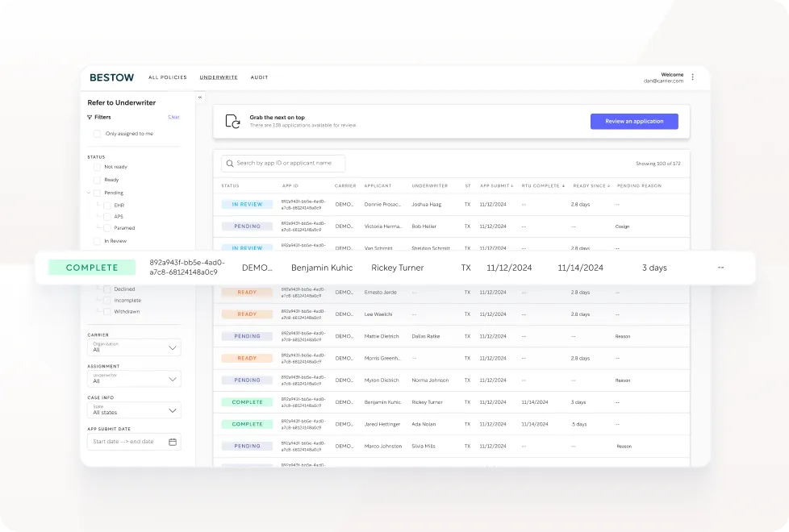Open the Audit nav item
The height and width of the screenshot is (532, 789).
tap(259, 77)
